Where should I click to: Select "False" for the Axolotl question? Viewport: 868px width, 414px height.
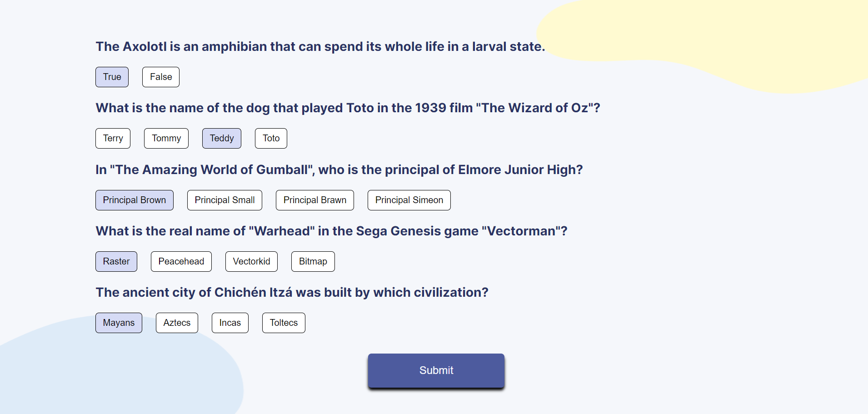(160, 77)
